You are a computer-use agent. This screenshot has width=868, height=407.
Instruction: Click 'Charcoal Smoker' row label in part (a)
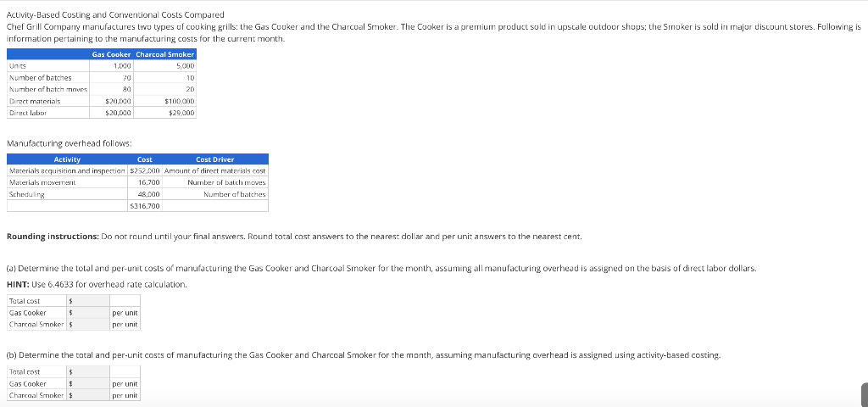[37, 325]
